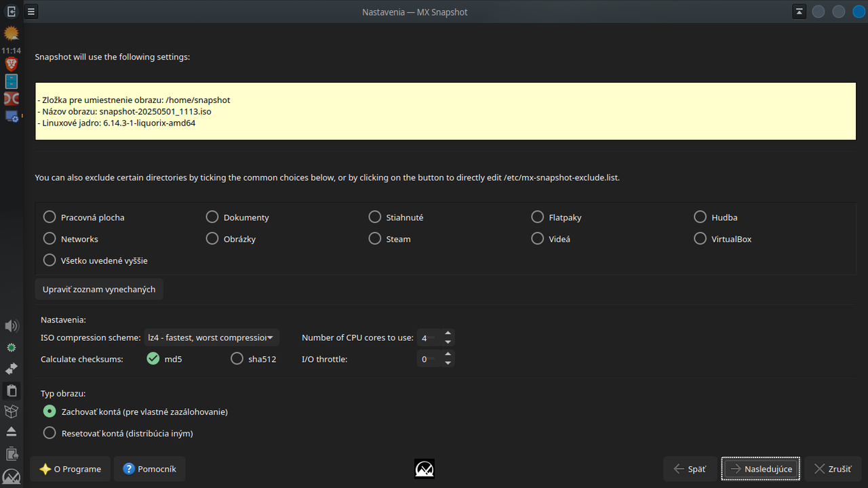Tick the Pracovná plocha exclusion option

[83, 218]
